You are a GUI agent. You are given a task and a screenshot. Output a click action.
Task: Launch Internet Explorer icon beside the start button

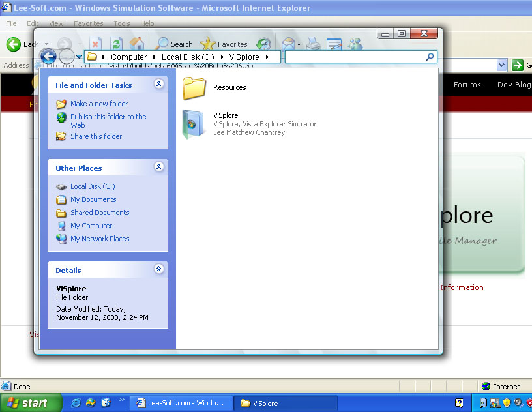[76, 403]
